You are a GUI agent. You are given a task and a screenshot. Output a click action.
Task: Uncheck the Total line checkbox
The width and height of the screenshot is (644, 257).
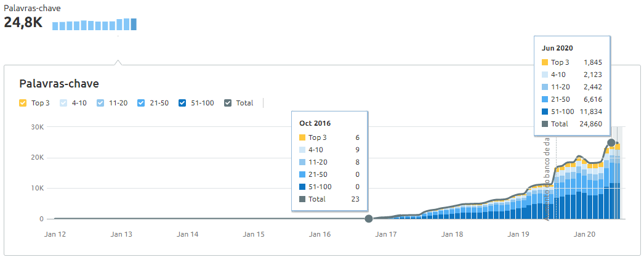pyautogui.click(x=228, y=103)
